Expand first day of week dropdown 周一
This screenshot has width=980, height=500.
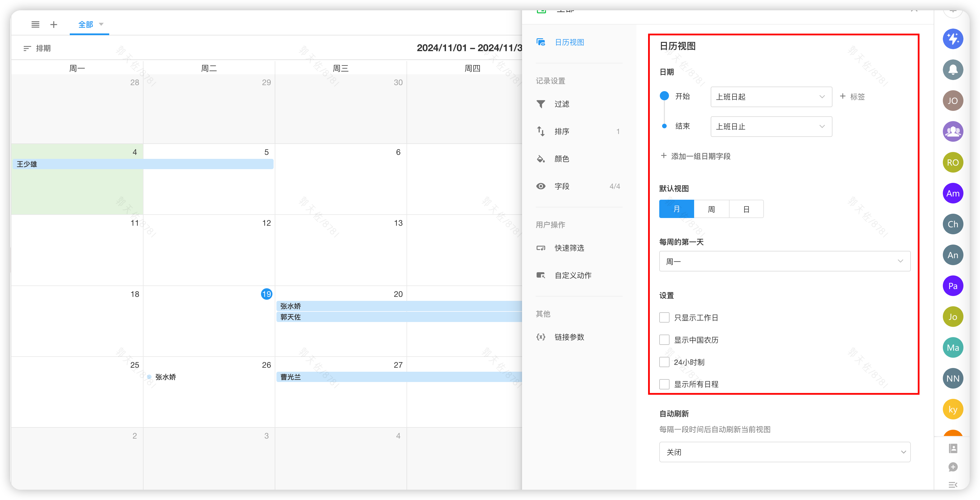[x=784, y=261]
